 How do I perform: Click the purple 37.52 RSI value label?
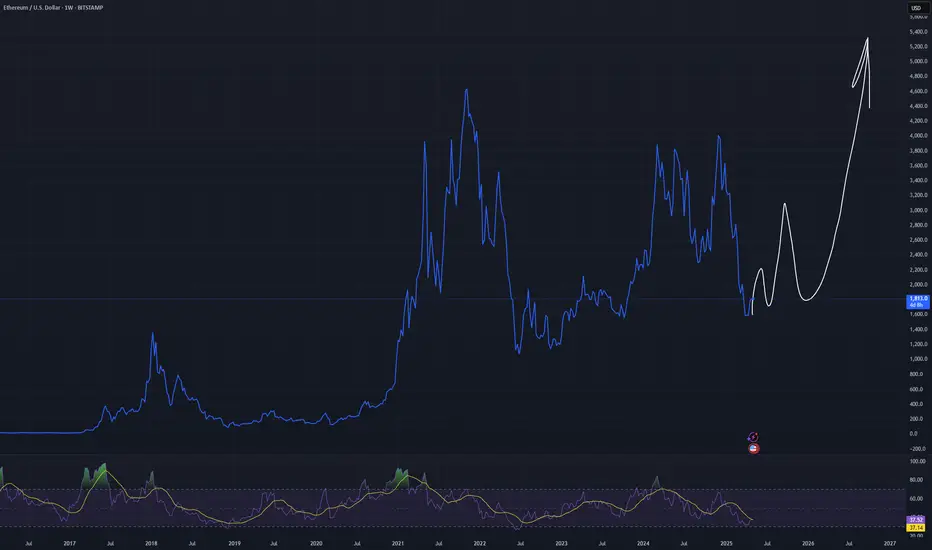tap(916, 520)
